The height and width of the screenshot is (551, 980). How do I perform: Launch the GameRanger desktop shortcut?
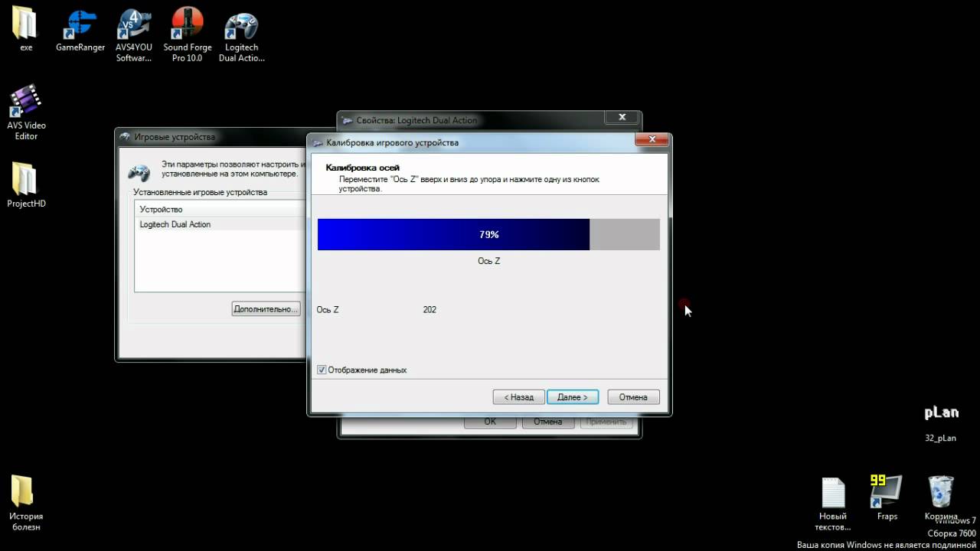point(80,29)
